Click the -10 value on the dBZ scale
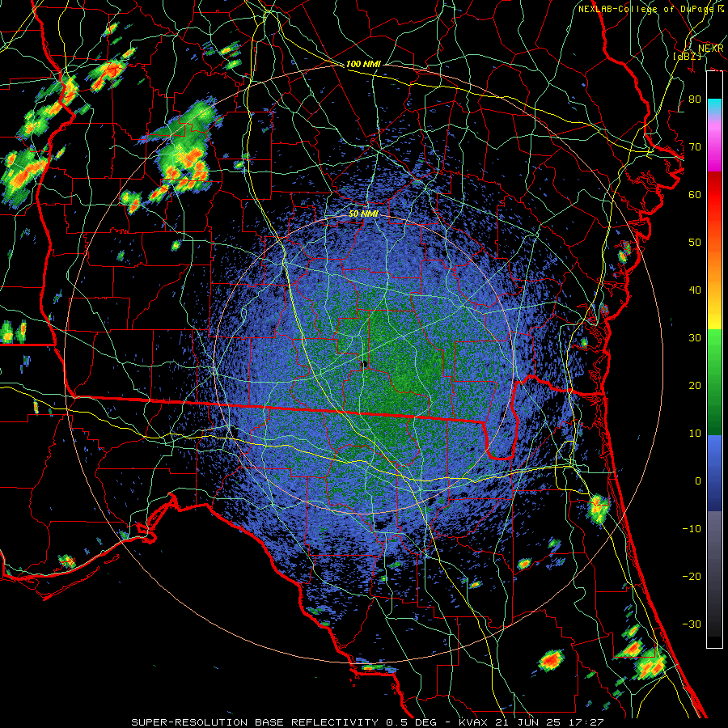This screenshot has width=728, height=728. (x=692, y=528)
